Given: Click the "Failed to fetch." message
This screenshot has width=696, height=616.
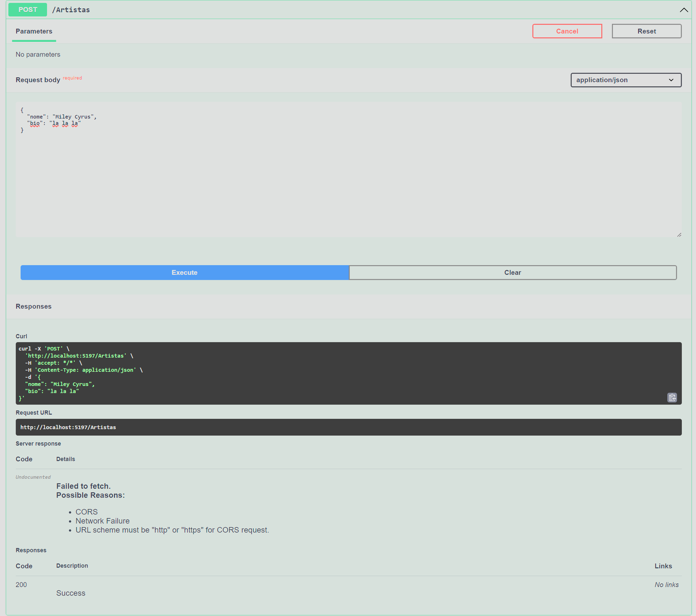Looking at the screenshot, I should click(x=83, y=486).
